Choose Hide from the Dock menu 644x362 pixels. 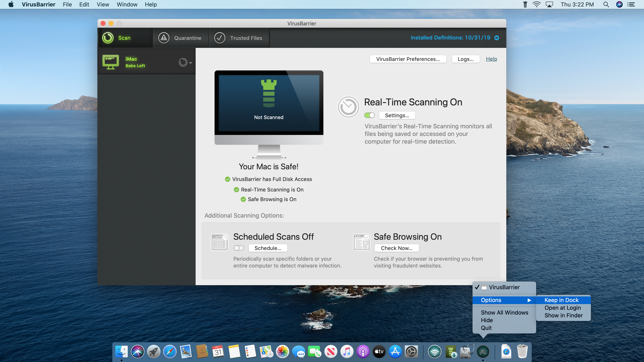[504, 320]
